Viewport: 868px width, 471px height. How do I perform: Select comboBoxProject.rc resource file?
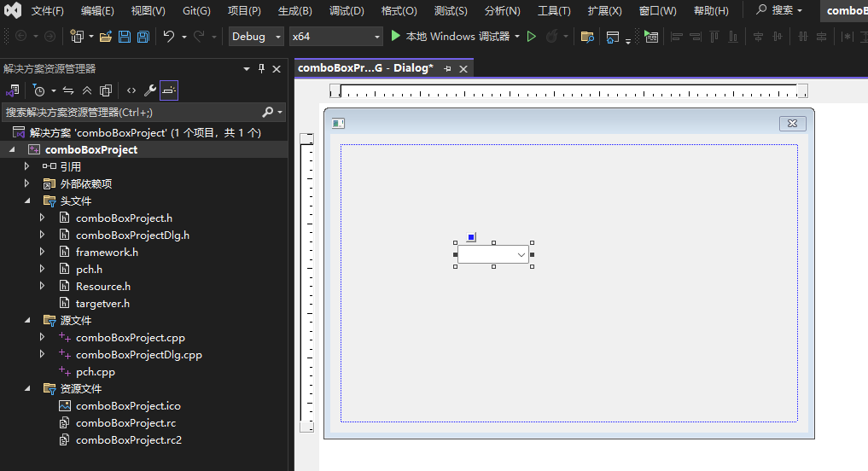click(125, 423)
